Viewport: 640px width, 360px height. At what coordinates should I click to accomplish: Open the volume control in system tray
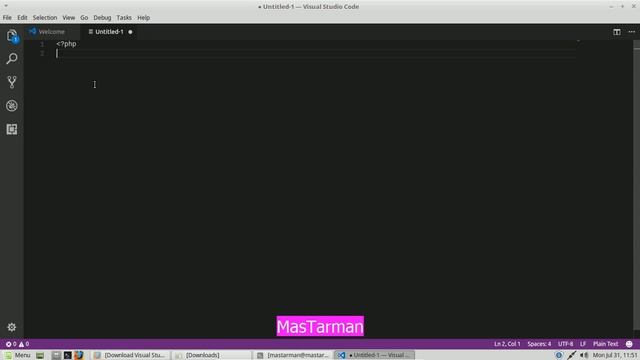click(x=584, y=355)
